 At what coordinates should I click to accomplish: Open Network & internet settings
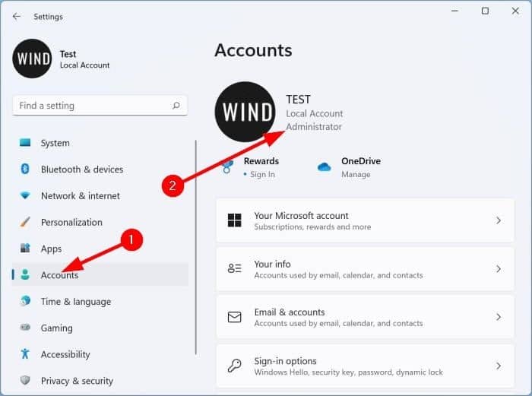coord(100,195)
